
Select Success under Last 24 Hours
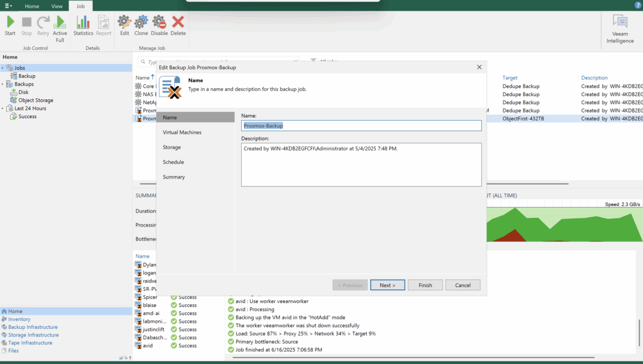[27, 116]
